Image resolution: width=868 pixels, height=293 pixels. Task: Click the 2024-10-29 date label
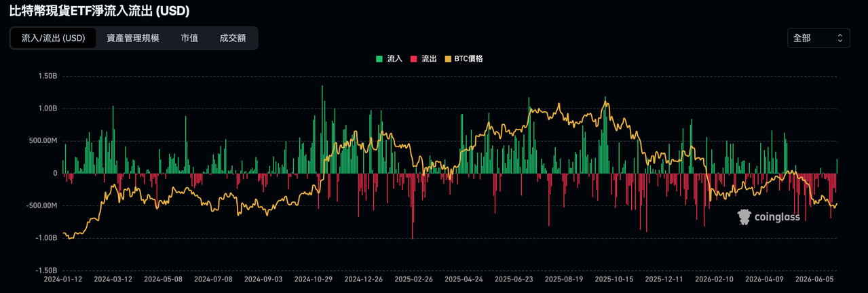tap(314, 279)
